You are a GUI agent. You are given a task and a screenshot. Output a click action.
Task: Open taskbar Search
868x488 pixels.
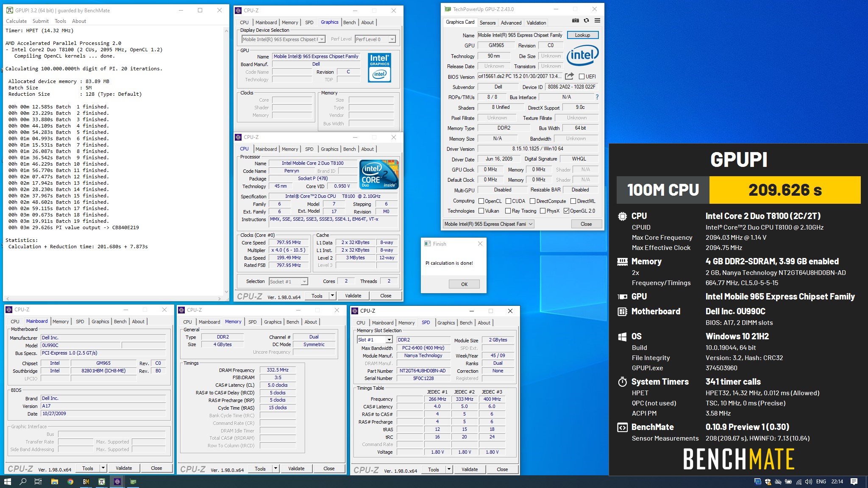[23, 482]
